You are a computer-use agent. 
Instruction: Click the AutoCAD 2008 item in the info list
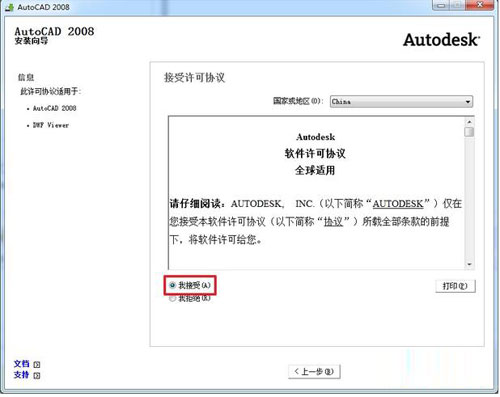click(x=55, y=108)
